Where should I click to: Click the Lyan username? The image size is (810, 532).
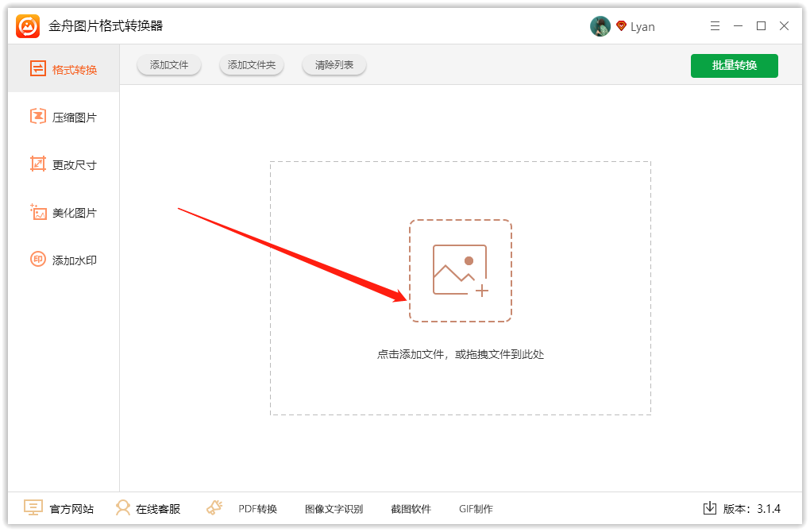pyautogui.click(x=642, y=27)
